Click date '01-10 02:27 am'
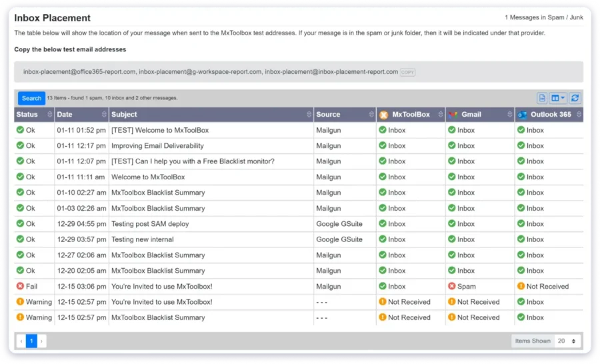The image size is (600, 364). [81, 193]
